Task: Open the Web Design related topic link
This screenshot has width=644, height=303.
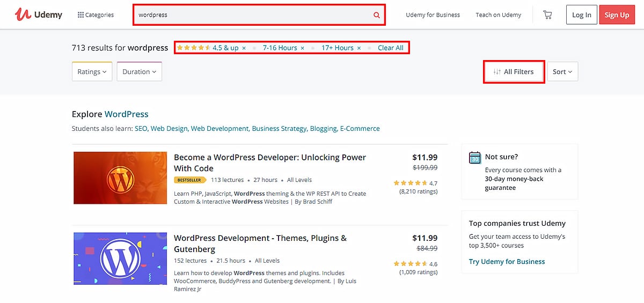Action: click(169, 129)
